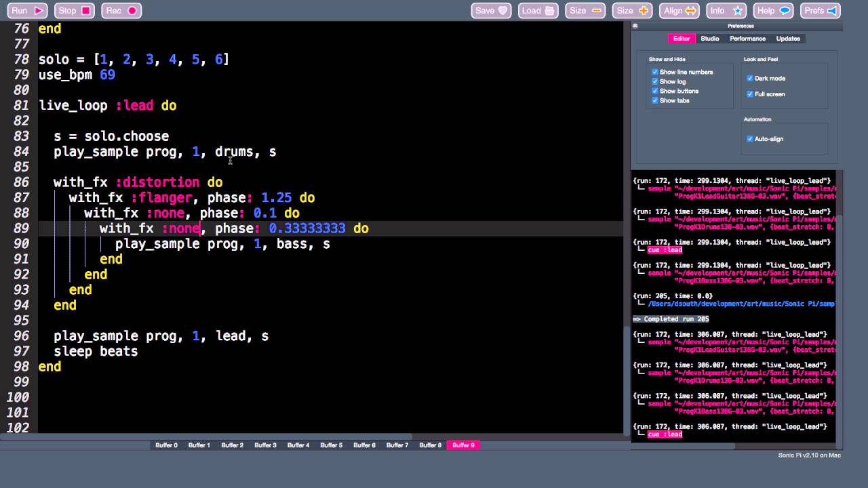Select Buffer 5

(331, 445)
